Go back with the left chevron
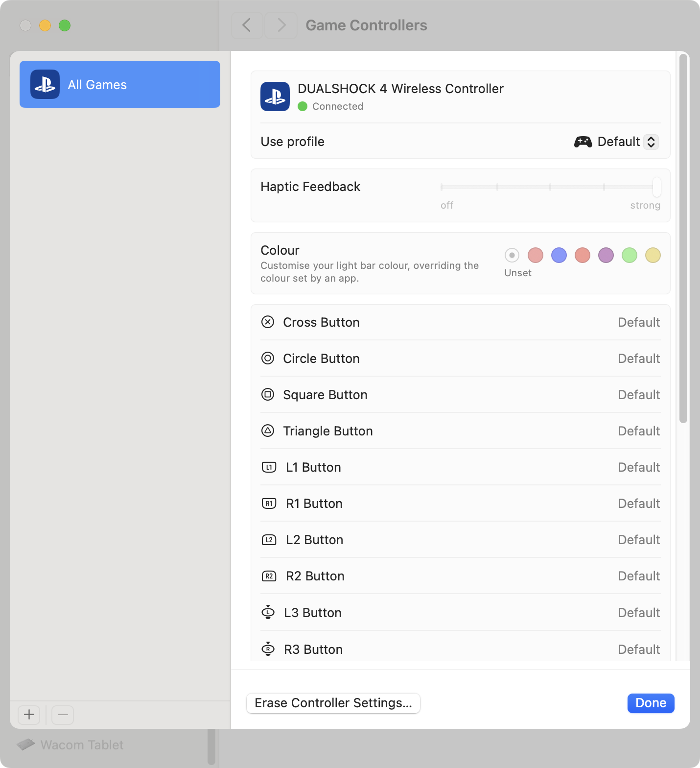 [x=247, y=25]
